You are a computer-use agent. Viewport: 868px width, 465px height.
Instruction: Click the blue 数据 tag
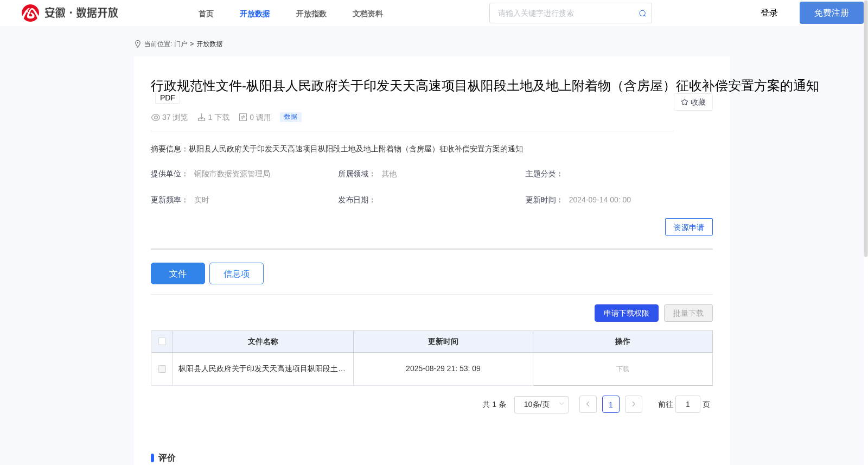(291, 117)
